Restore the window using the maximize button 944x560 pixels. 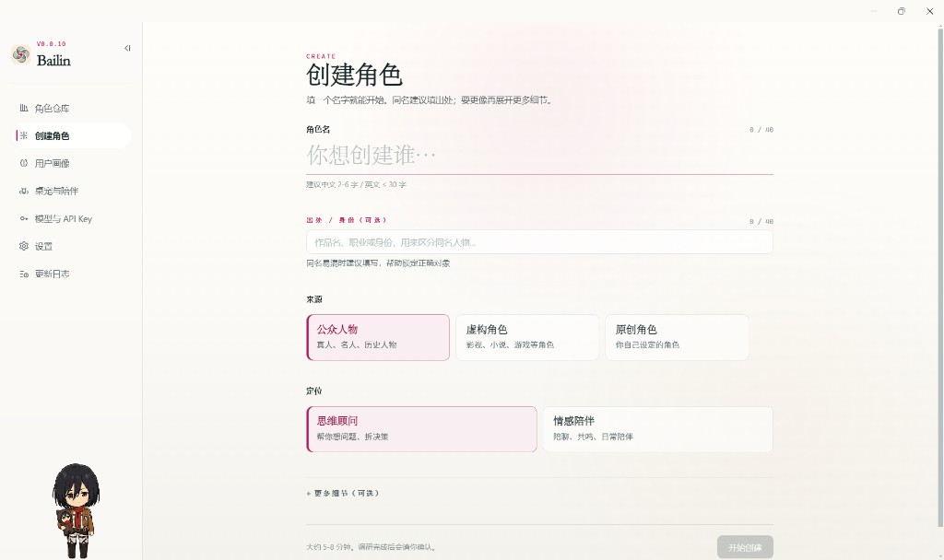[902, 11]
